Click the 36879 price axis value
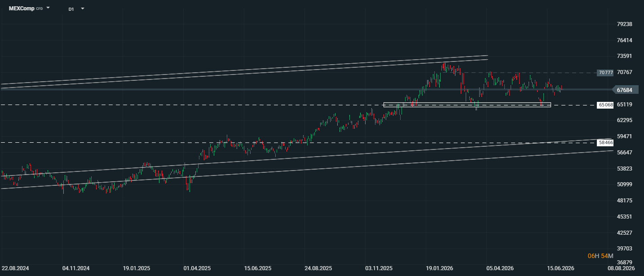Viewport: 644px width, 276px height. (x=625, y=263)
